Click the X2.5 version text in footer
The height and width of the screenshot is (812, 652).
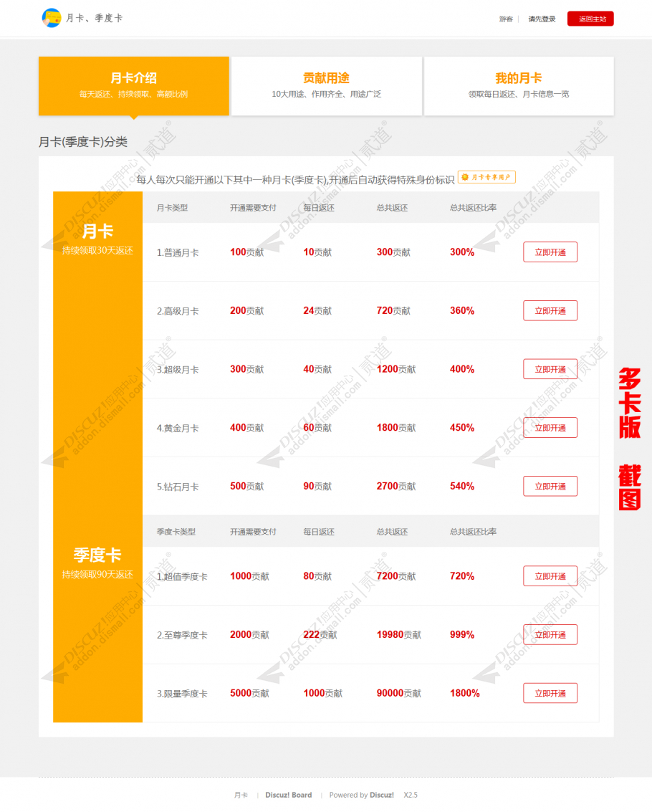(411, 795)
